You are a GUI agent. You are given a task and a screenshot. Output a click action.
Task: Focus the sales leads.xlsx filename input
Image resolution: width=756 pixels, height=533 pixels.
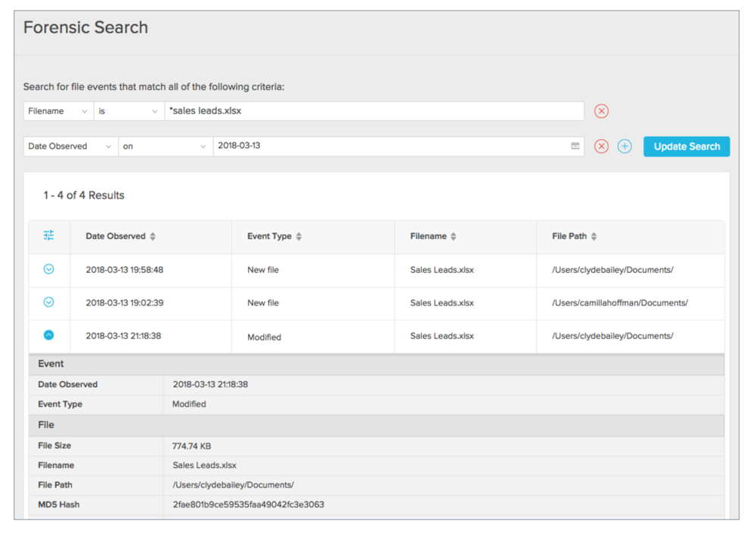[374, 111]
